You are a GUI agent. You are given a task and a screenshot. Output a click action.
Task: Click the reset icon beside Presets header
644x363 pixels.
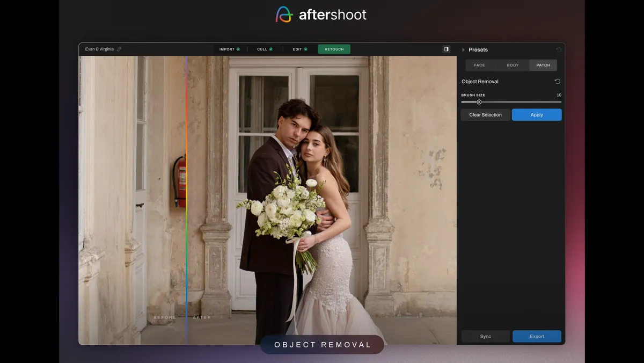click(x=559, y=50)
